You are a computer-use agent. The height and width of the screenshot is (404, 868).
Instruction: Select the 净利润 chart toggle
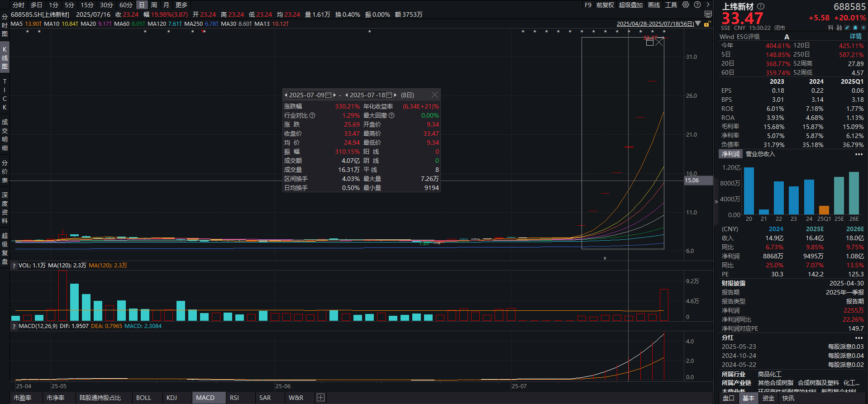pyautogui.click(x=730, y=154)
